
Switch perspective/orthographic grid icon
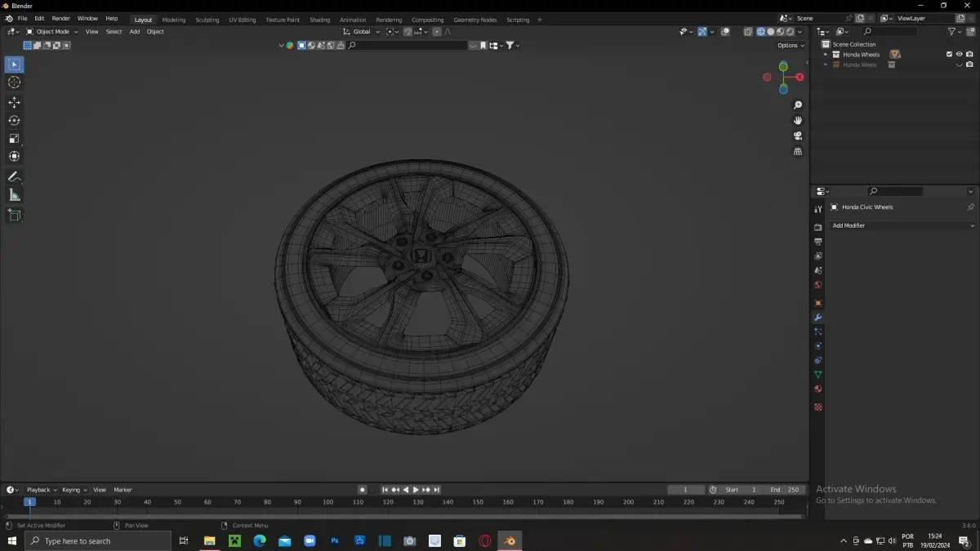click(798, 151)
